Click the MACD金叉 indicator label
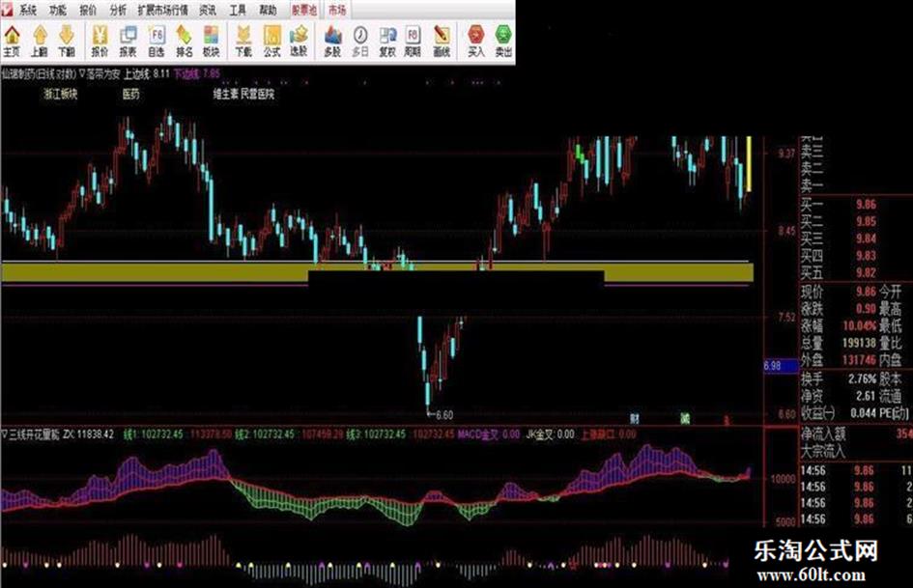 [x=480, y=434]
